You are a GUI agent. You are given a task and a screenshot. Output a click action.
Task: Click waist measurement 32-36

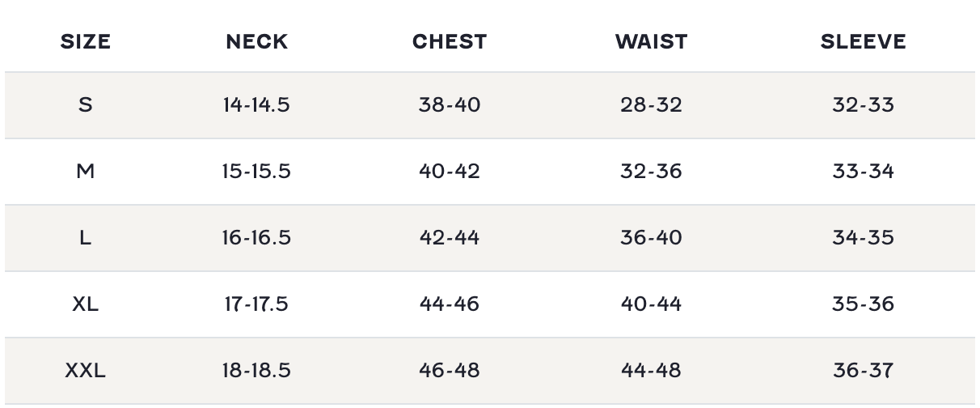point(651,172)
